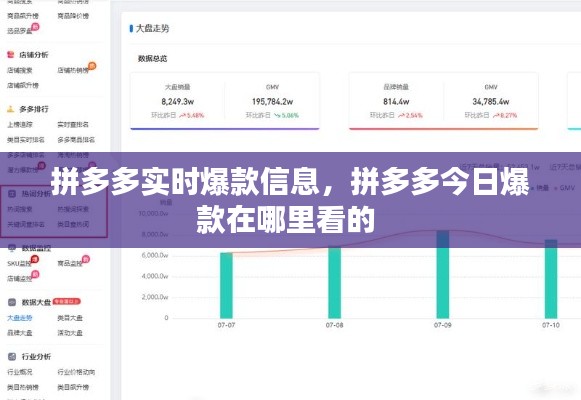
Task: Click the badge on SKU监控
Action: (35, 259)
